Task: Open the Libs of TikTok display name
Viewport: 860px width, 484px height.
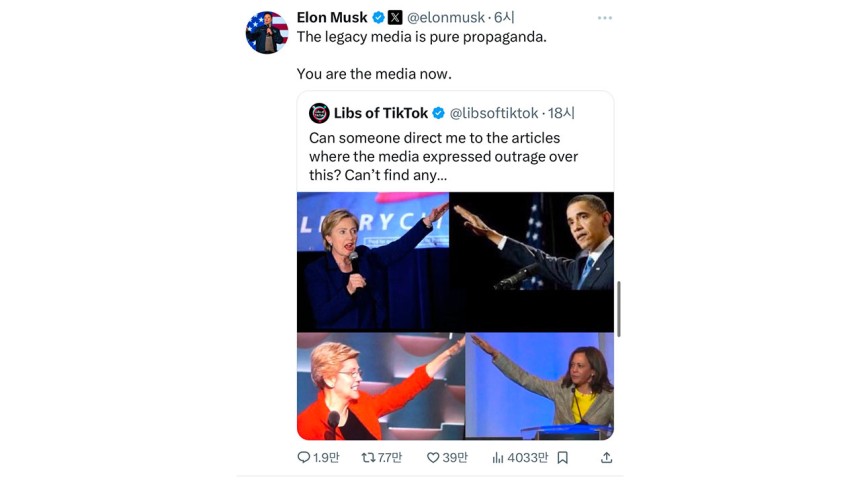Action: pyautogui.click(x=381, y=113)
